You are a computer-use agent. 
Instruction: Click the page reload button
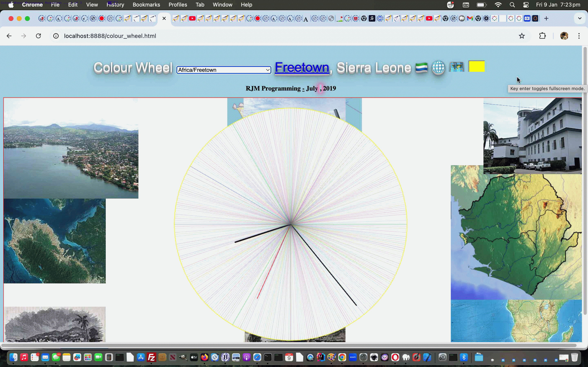(x=38, y=36)
